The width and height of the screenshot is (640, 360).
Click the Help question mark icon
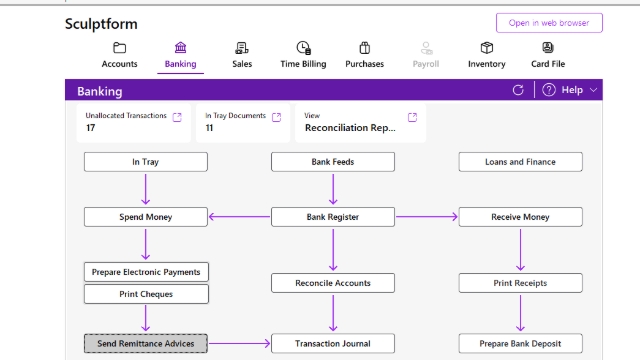[x=549, y=90]
